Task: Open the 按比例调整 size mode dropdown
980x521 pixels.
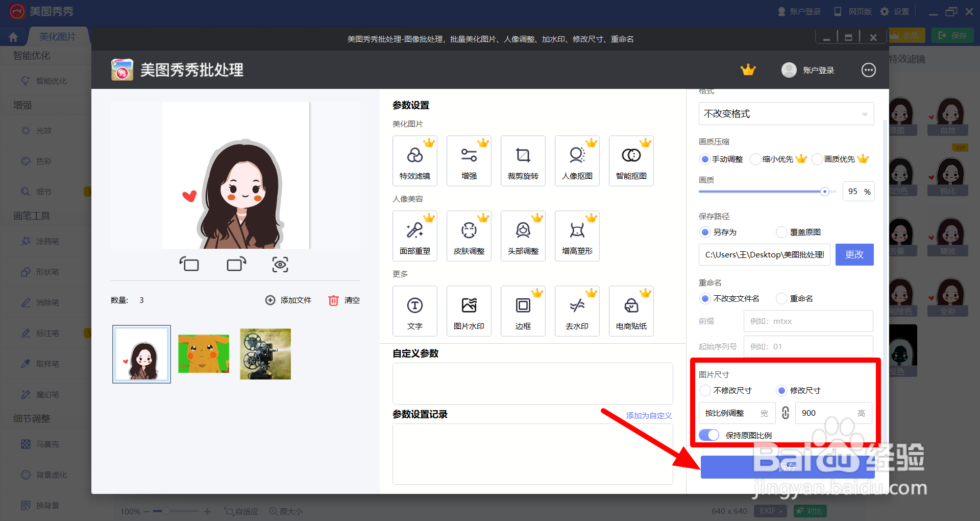Action: click(x=737, y=413)
